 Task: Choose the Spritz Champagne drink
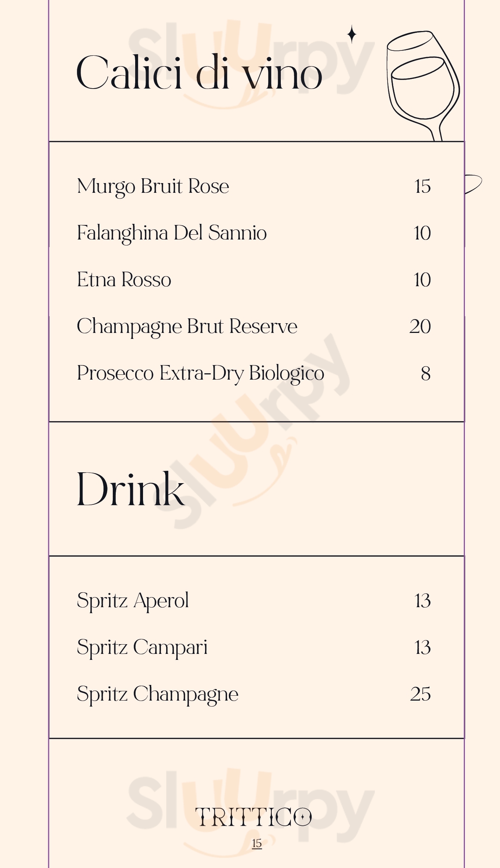158,694
